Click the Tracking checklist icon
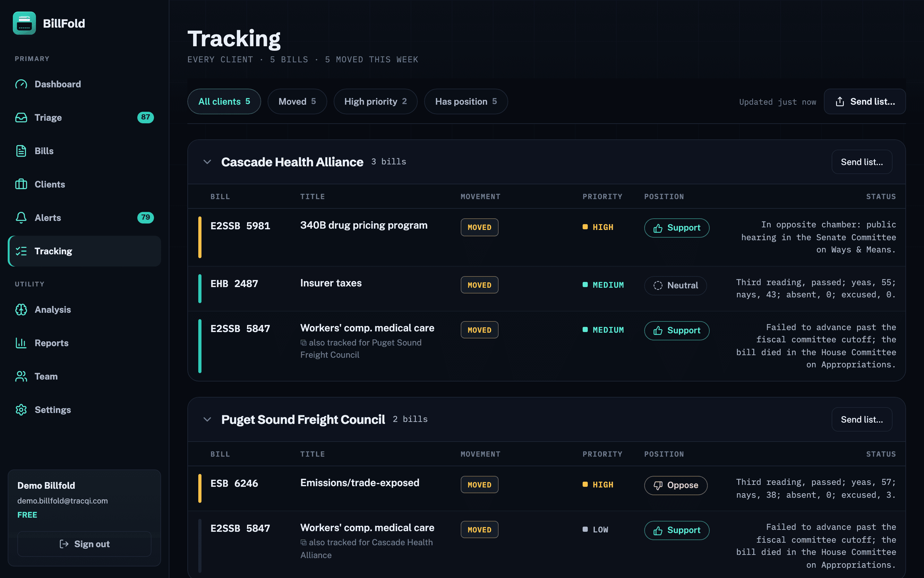924x578 pixels. coord(21,251)
